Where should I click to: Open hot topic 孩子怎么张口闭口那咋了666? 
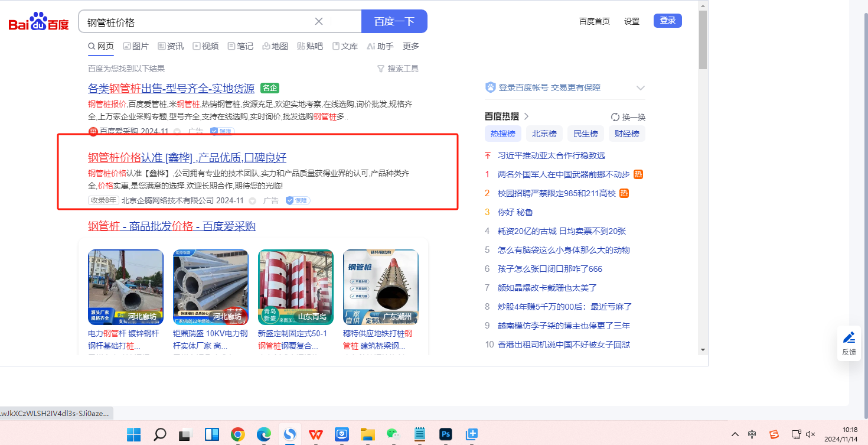pos(550,269)
